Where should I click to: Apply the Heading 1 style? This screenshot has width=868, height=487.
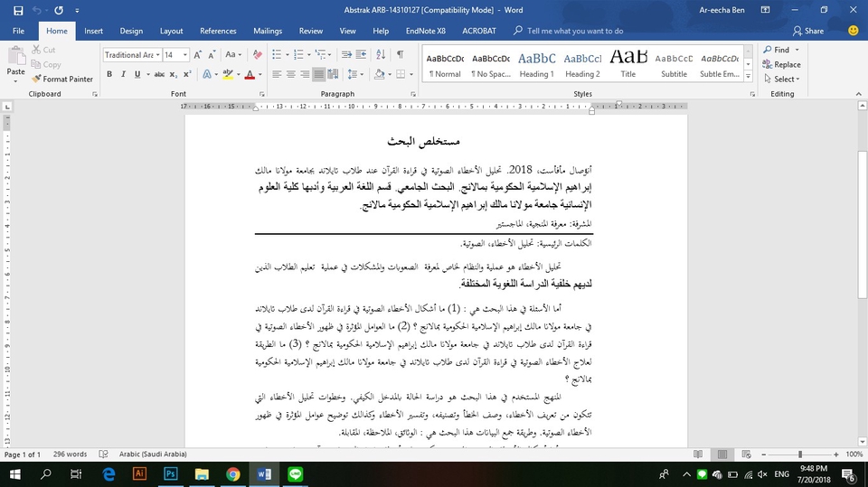536,64
